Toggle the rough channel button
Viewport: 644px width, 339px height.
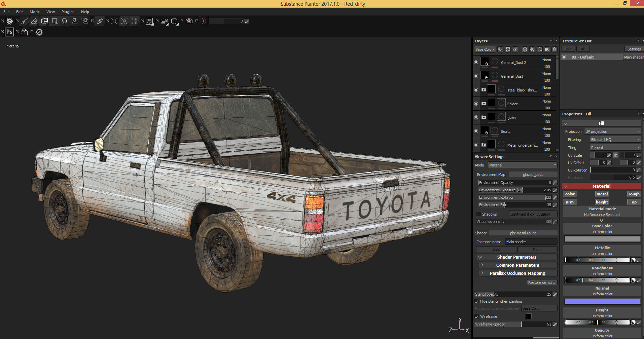634,194
